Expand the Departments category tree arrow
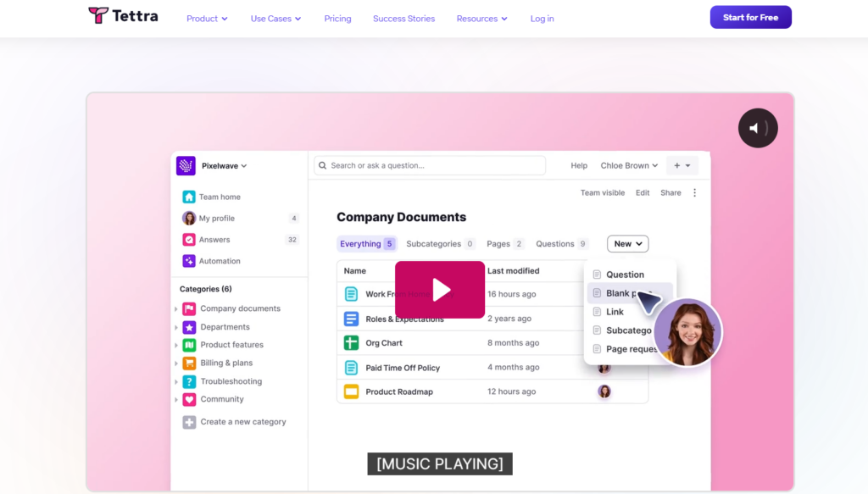This screenshot has width=868, height=494. tap(176, 327)
